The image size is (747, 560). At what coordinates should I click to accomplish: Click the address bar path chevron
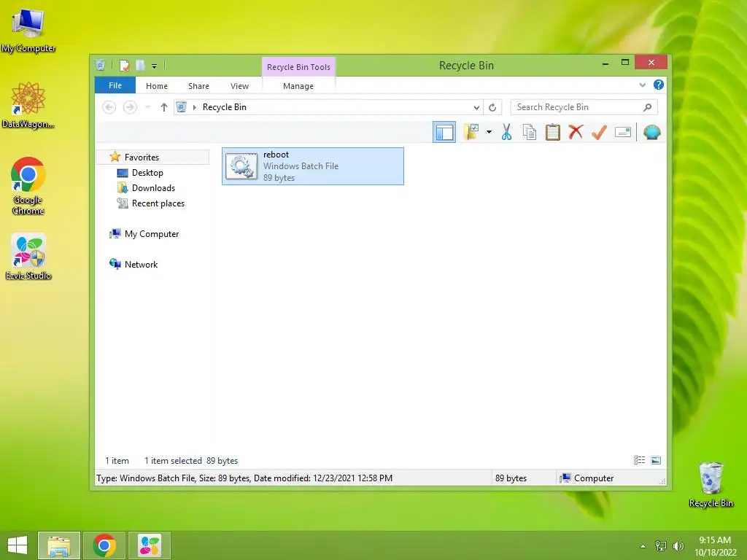tap(194, 108)
